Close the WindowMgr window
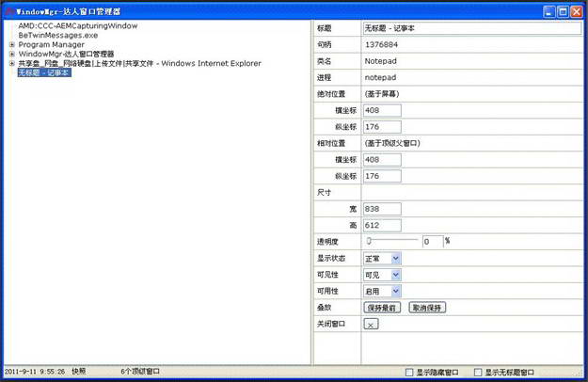 click(577, 12)
